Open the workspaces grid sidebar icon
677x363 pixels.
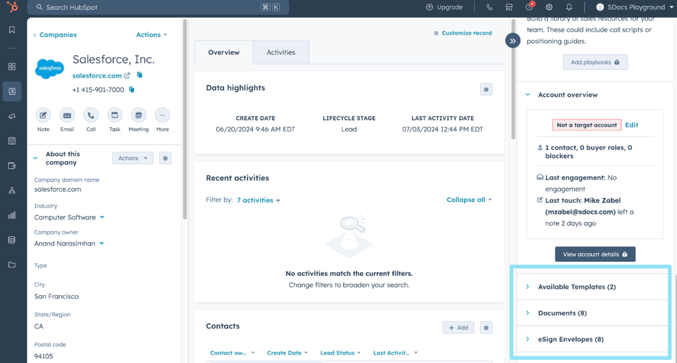tap(12, 66)
